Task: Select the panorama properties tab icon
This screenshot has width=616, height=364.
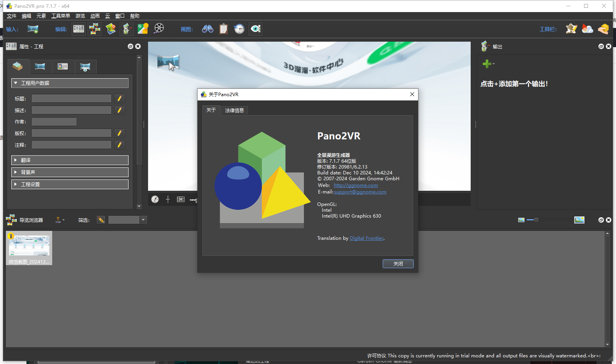Action: pos(40,67)
